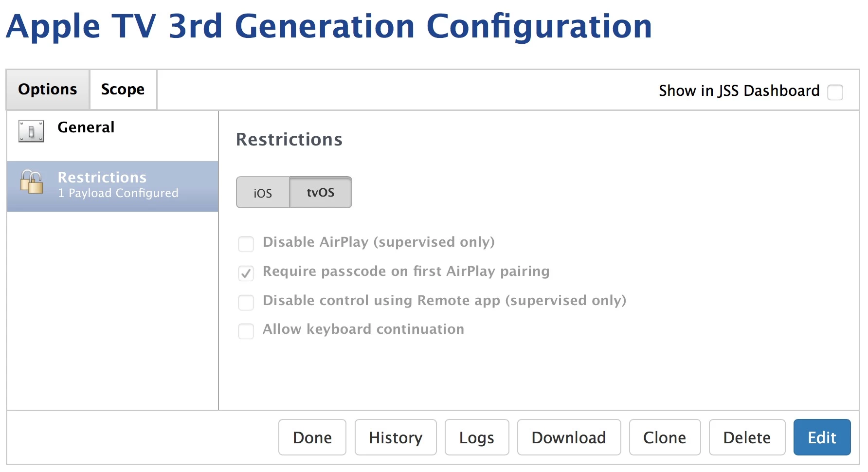Image resolution: width=868 pixels, height=472 pixels.
Task: Check Allow keyboard continuation
Action: click(246, 331)
